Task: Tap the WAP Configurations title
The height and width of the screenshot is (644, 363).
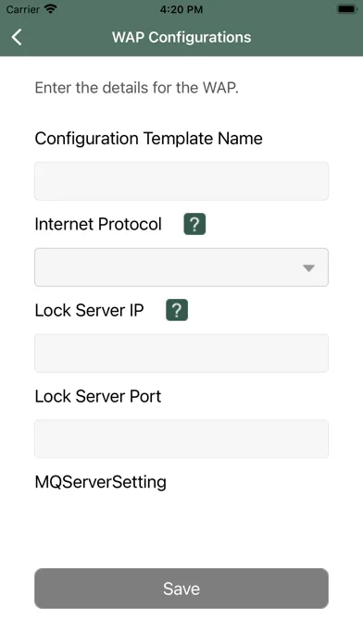Action: pos(181,37)
